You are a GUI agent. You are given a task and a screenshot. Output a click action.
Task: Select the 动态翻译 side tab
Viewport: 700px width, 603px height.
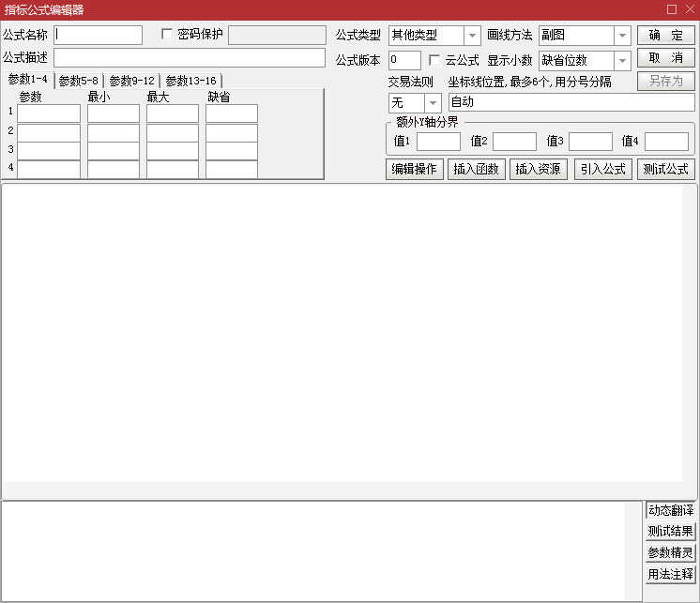pyautogui.click(x=671, y=510)
